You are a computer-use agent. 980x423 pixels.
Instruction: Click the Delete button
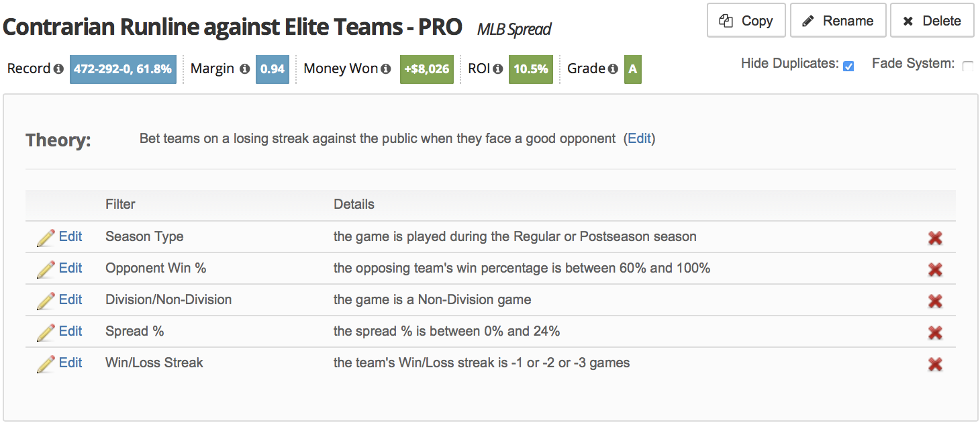coord(932,21)
